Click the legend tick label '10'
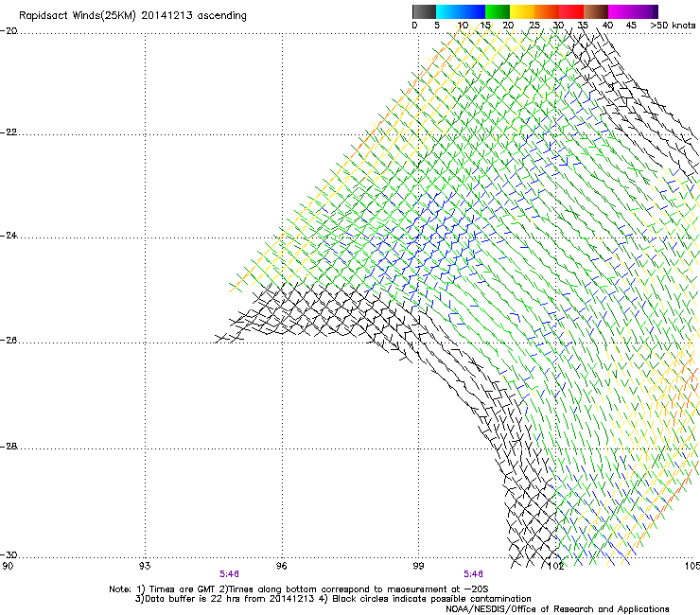700x615 pixels. tap(463, 26)
